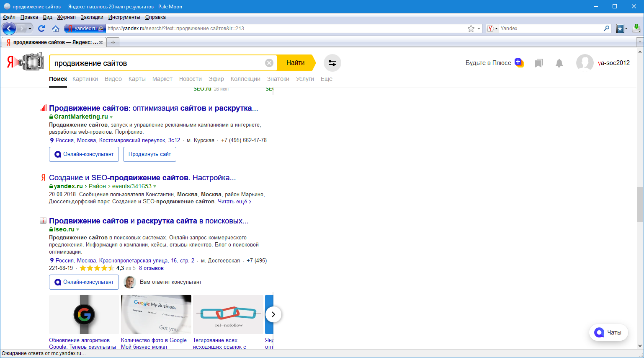The height and width of the screenshot is (358, 644).
Task: Open a new tab with the plus button
Action: pyautogui.click(x=113, y=42)
